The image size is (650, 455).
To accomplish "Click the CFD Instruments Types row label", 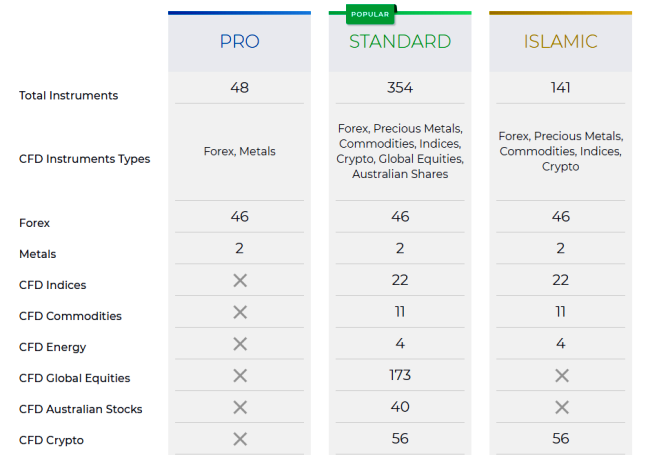I will [x=84, y=159].
